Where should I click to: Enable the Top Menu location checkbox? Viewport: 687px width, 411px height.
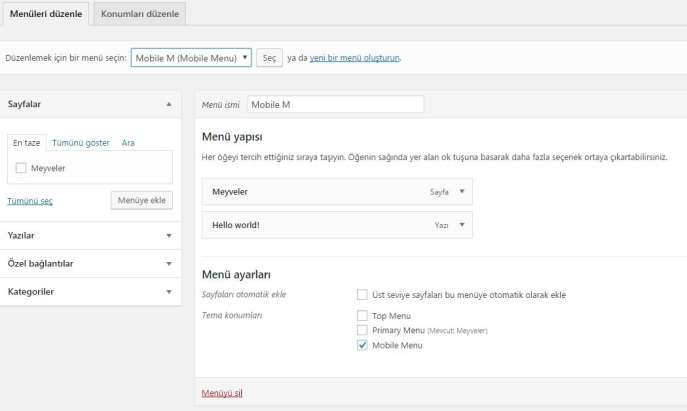tap(362, 315)
